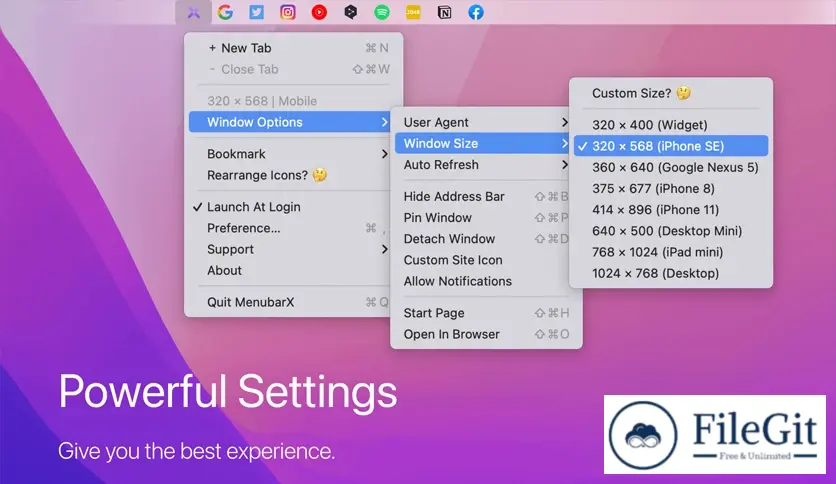
Task: Choose Rearrange Icons? menu entry
Action: click(291, 175)
